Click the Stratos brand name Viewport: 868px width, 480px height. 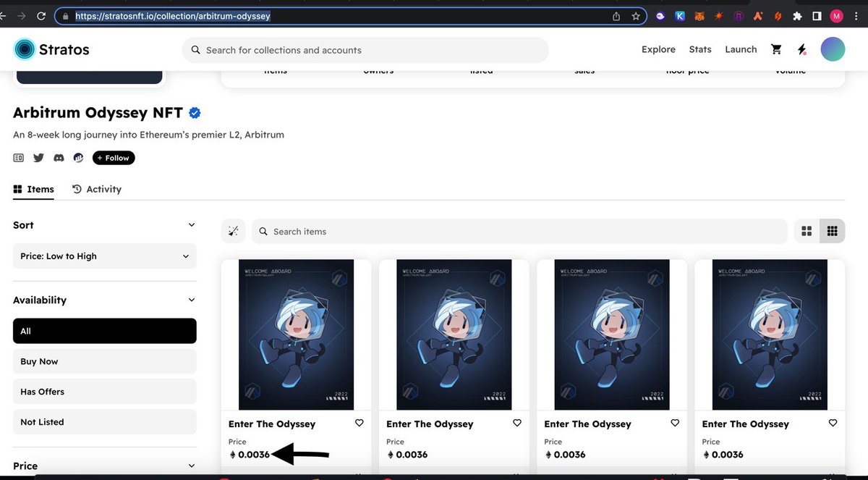(x=65, y=49)
